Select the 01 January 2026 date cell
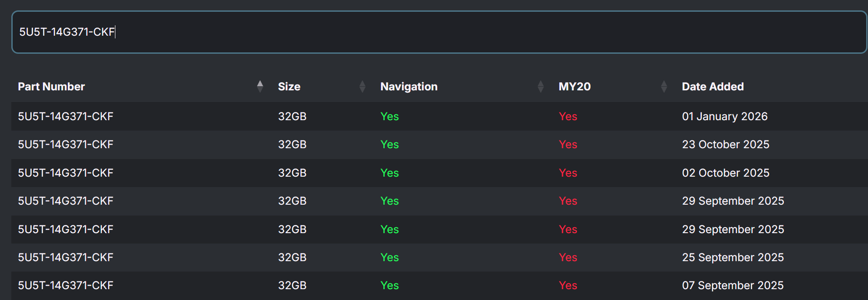Image resolution: width=868 pixels, height=300 pixels. tap(724, 116)
